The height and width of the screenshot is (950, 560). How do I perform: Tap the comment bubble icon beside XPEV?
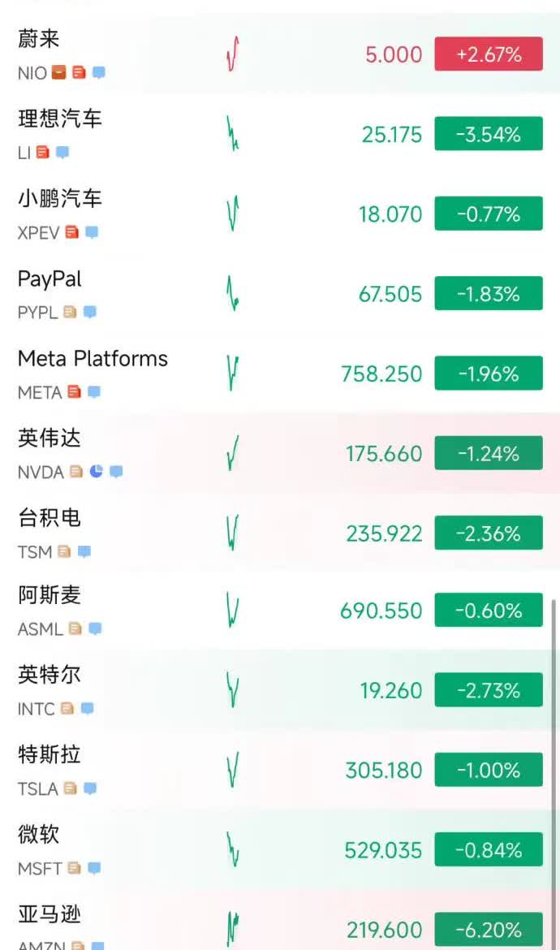point(92,232)
